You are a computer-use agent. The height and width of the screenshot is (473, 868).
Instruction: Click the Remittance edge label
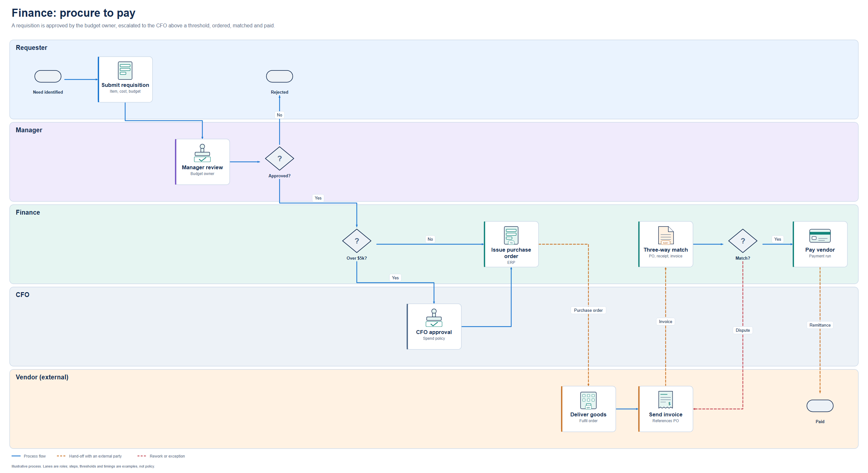pyautogui.click(x=820, y=325)
